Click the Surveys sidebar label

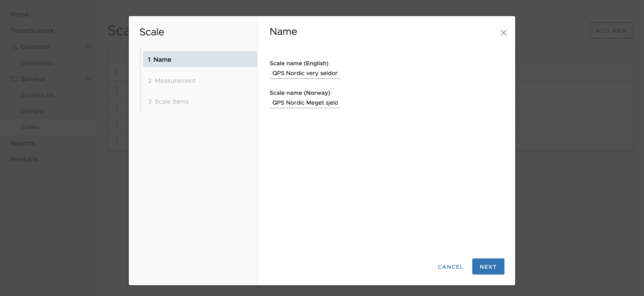(x=32, y=79)
